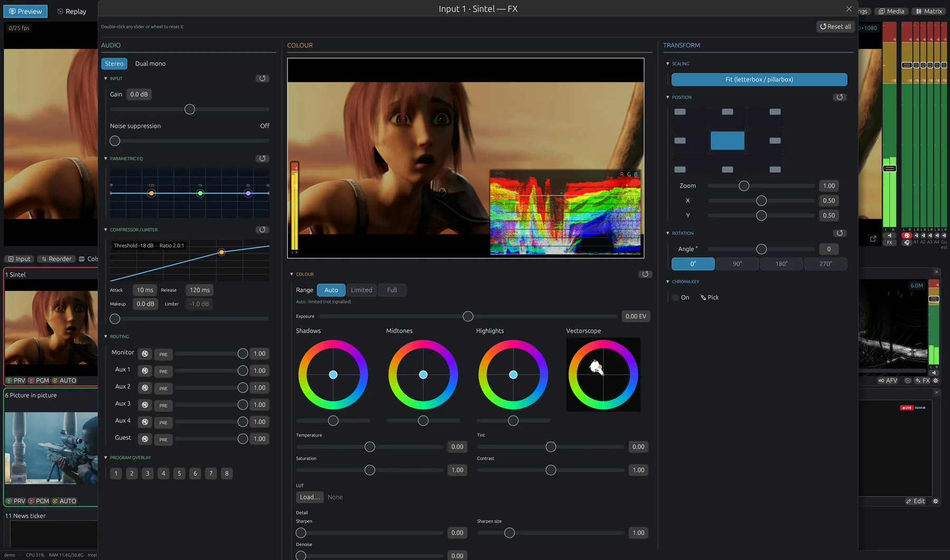Reset the Colour section settings

645,274
